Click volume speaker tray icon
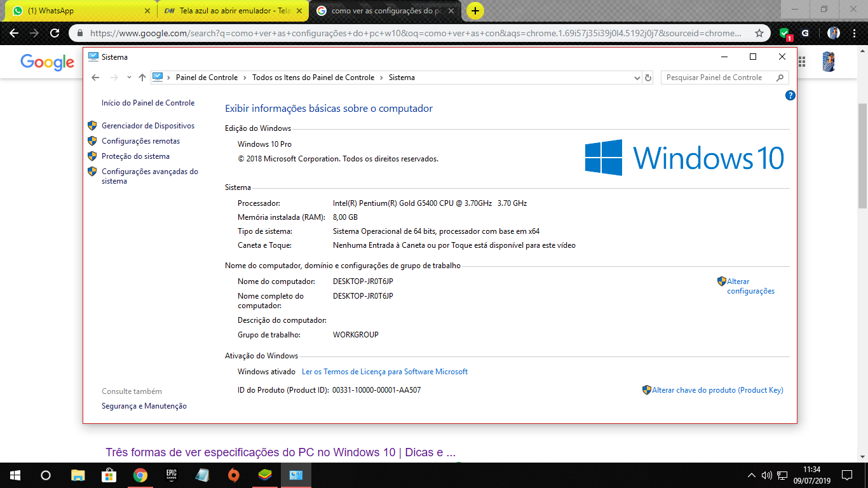This screenshot has height=488, width=868. (766, 475)
